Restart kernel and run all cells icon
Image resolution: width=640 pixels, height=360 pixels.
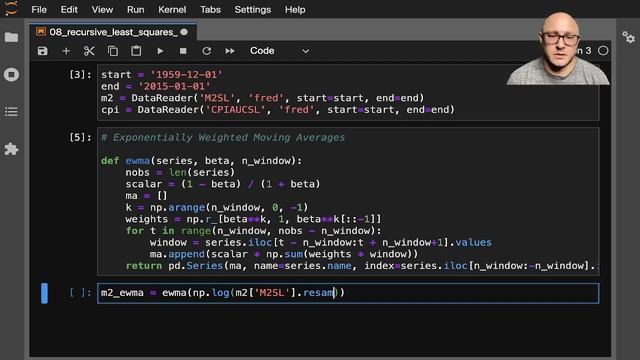click(x=230, y=51)
